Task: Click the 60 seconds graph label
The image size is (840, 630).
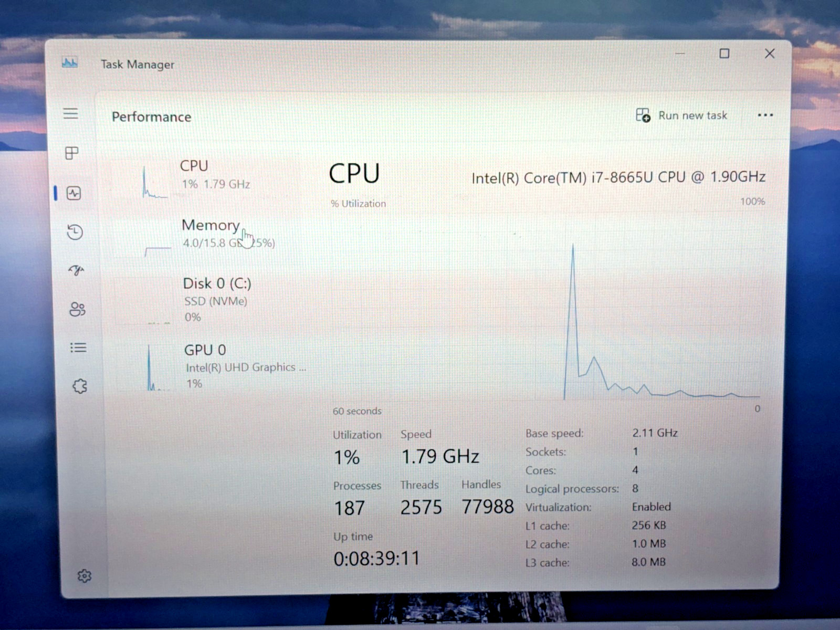Action: coord(357,411)
